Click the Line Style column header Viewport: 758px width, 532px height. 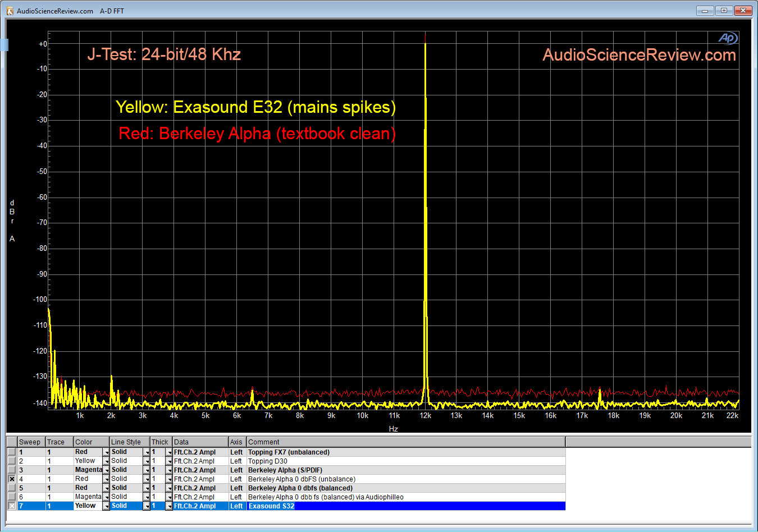130,442
